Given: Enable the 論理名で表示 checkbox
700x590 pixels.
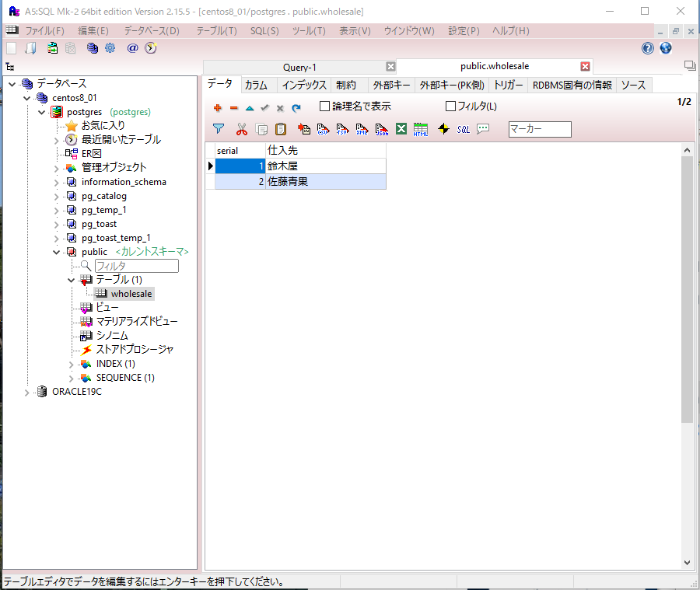Looking at the screenshot, I should pos(325,106).
